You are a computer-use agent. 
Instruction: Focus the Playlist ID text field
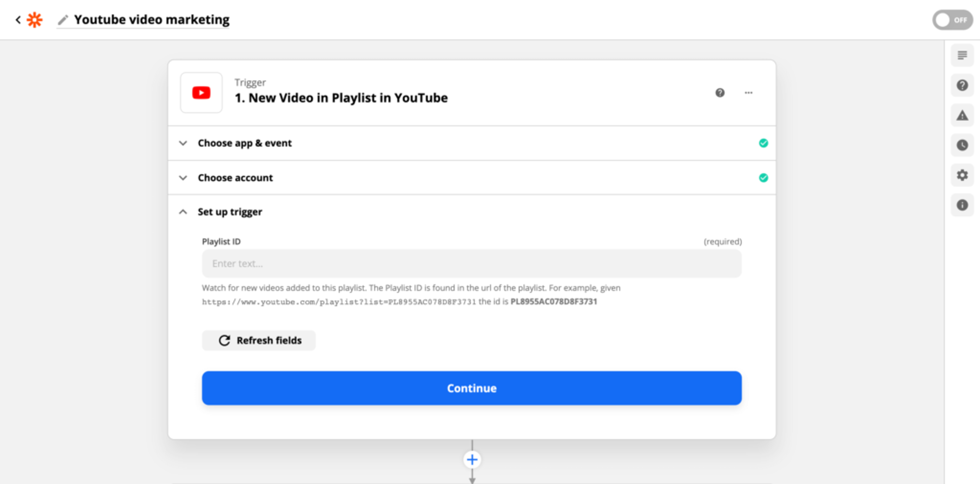472,263
